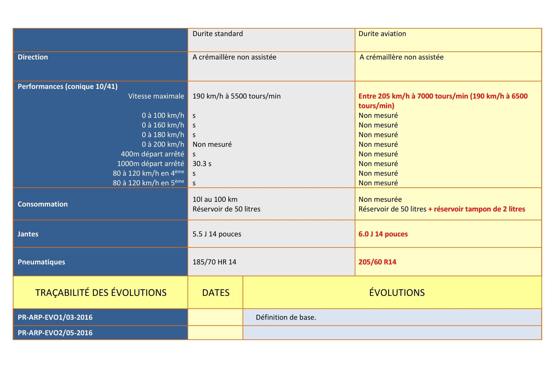Select the '10l au 100 km' value
The height and width of the screenshot is (392, 555).
(215, 199)
